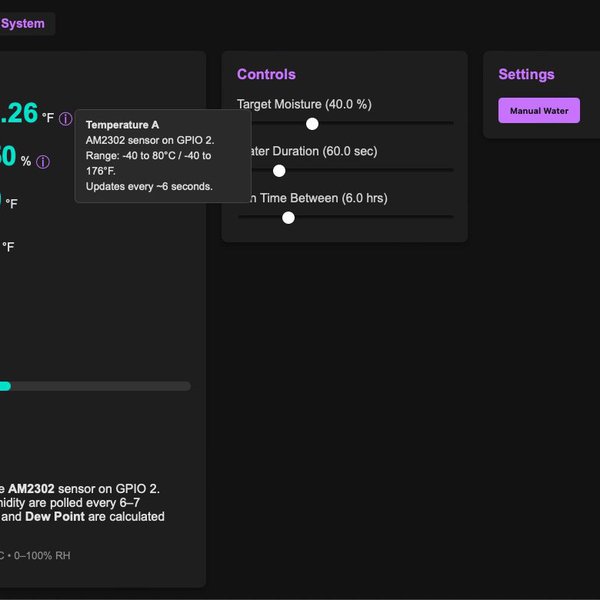Click the Manual Water button

(x=539, y=111)
